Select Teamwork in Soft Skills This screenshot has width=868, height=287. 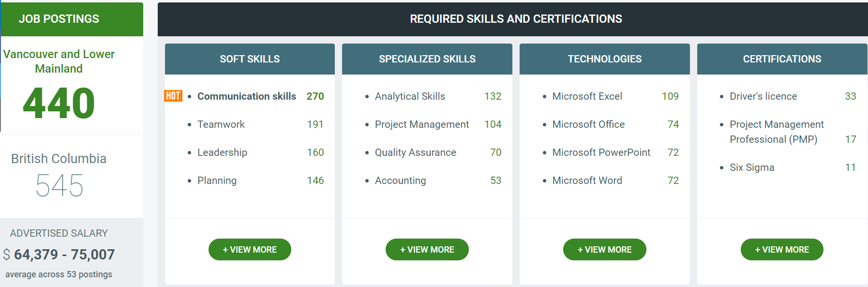221,124
